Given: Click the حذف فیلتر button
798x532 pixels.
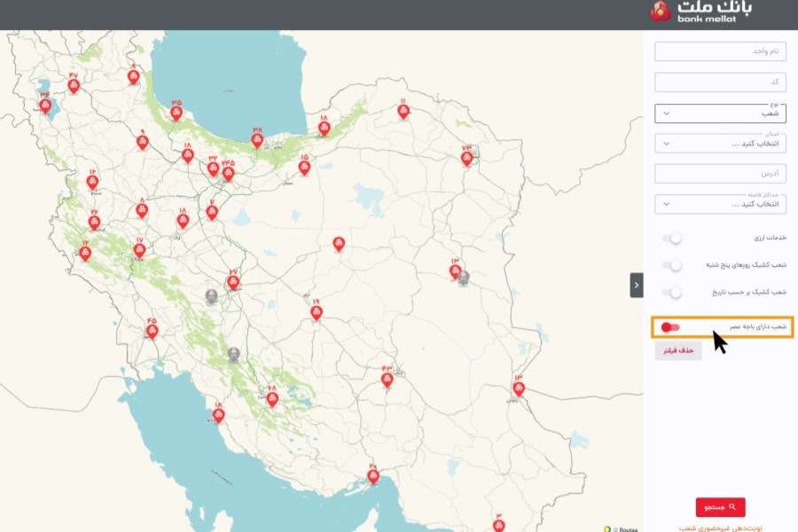Looking at the screenshot, I should (x=678, y=351).
